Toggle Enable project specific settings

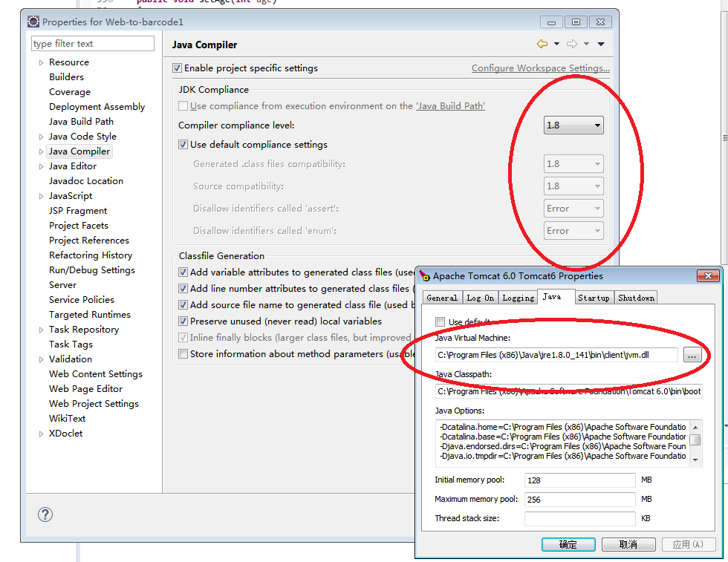[177, 68]
